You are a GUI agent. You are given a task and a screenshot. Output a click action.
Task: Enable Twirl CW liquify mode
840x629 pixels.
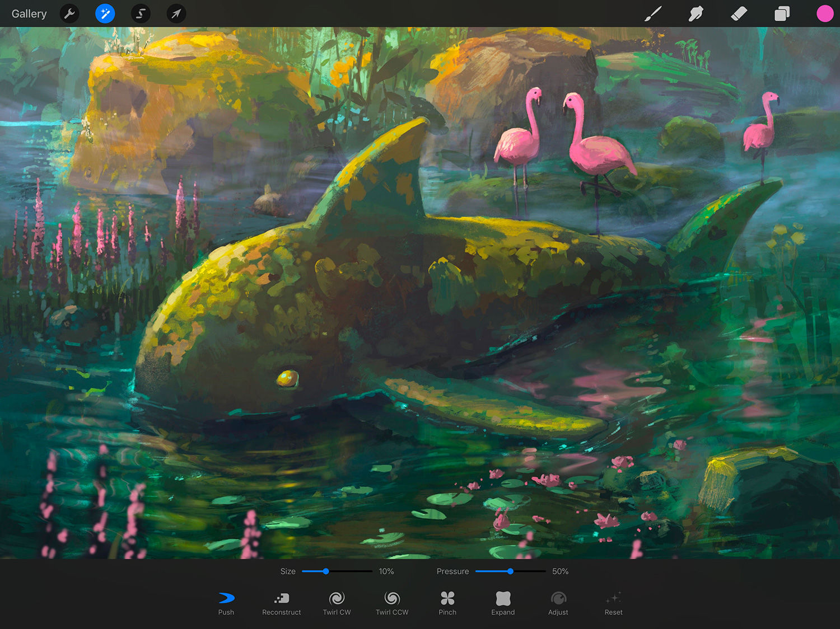337,603
